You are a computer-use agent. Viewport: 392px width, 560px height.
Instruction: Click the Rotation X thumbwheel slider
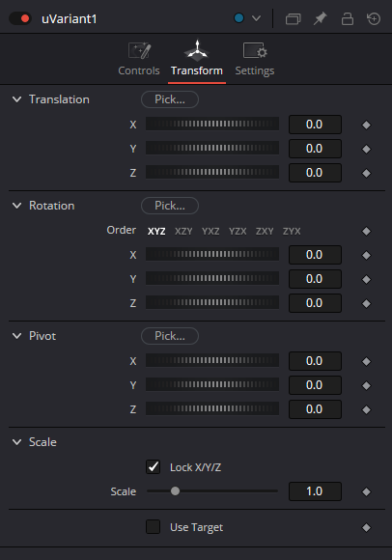[212, 254]
